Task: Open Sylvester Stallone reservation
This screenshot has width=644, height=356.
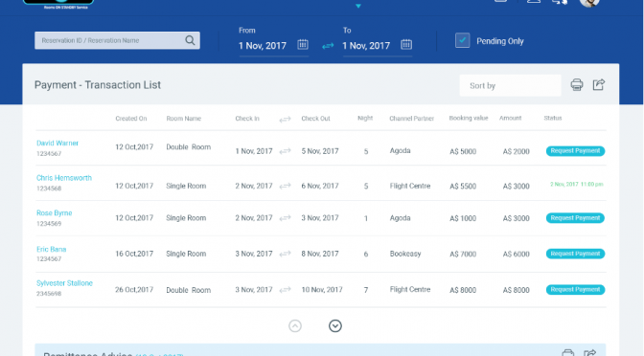Action: point(64,283)
